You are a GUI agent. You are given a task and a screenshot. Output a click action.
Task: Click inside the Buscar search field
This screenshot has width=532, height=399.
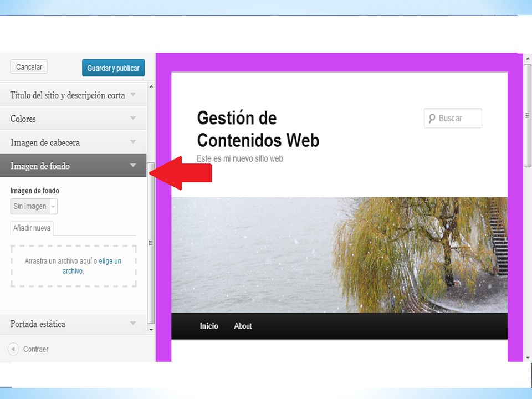click(x=453, y=118)
